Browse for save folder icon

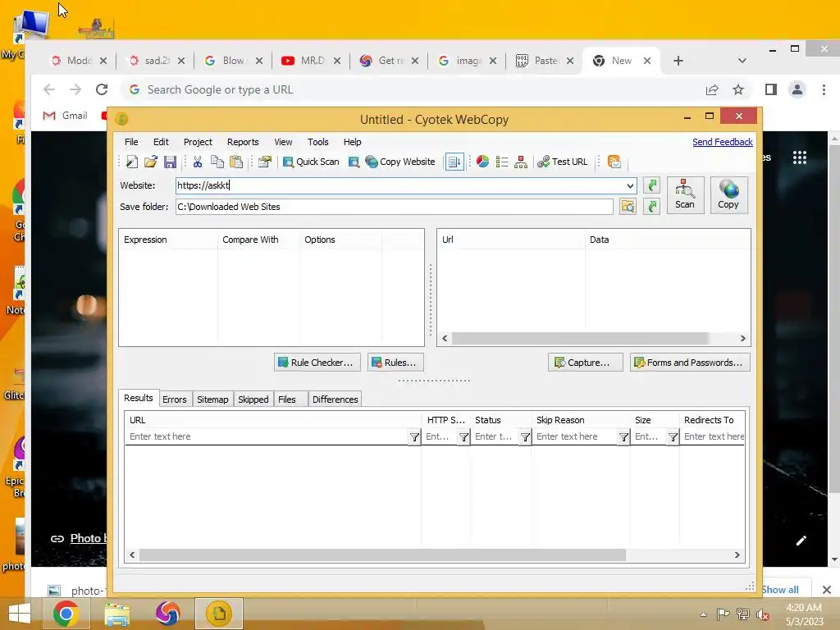628,206
